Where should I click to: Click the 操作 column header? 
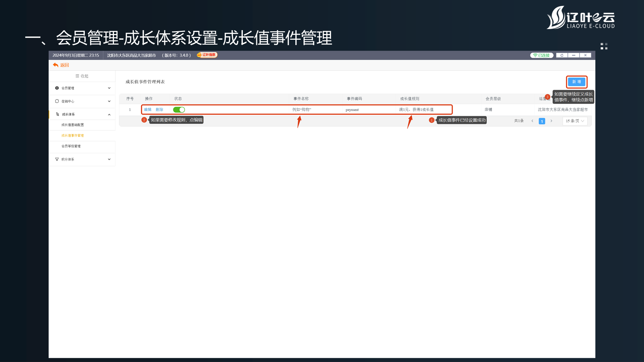[x=149, y=99]
